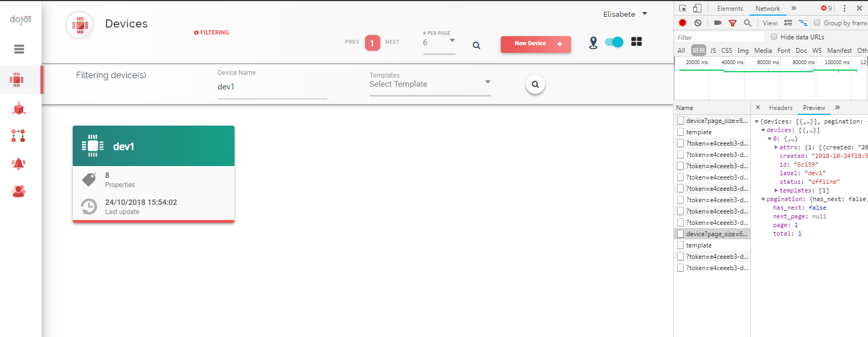This screenshot has width=868, height=337.
Task: Open the dev1 device card
Action: click(154, 174)
